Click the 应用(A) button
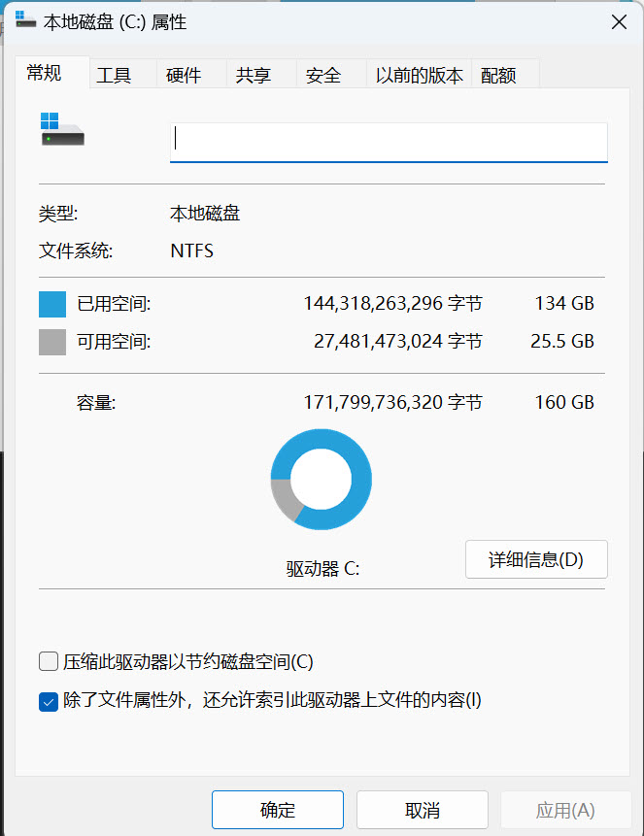 click(x=565, y=810)
